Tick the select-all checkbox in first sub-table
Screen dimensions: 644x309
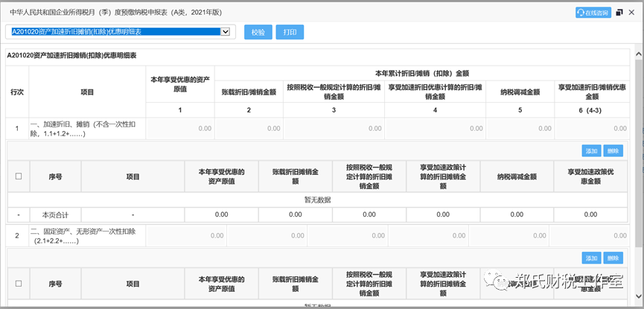click(19, 176)
